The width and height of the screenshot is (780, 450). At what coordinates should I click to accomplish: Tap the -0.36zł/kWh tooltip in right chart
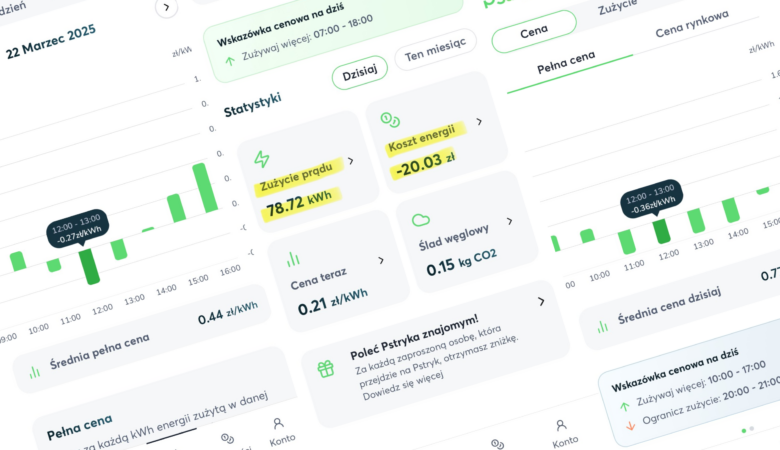point(651,198)
